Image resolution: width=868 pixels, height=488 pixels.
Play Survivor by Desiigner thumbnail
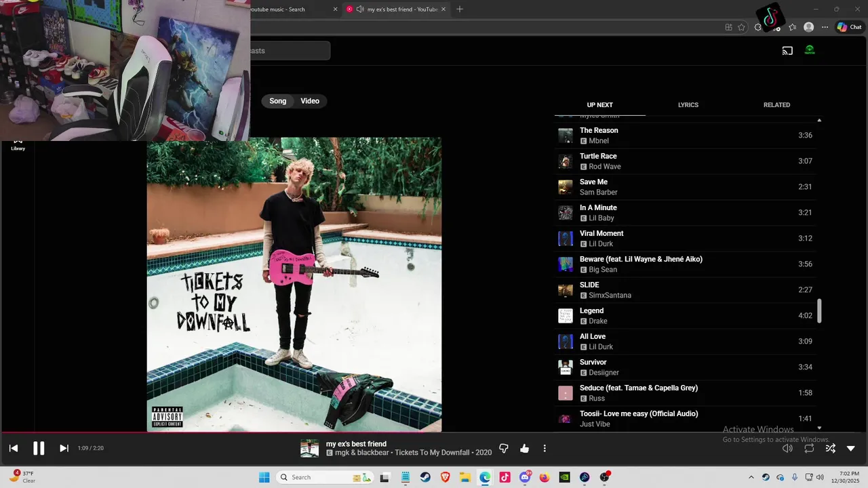565,367
